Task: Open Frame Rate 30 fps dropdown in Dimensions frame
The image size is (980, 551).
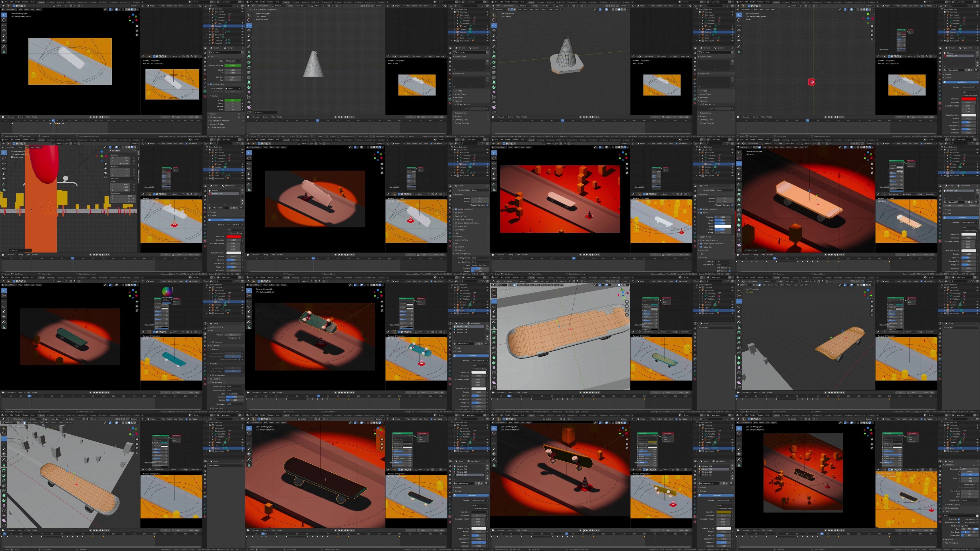Action: (x=970, y=500)
